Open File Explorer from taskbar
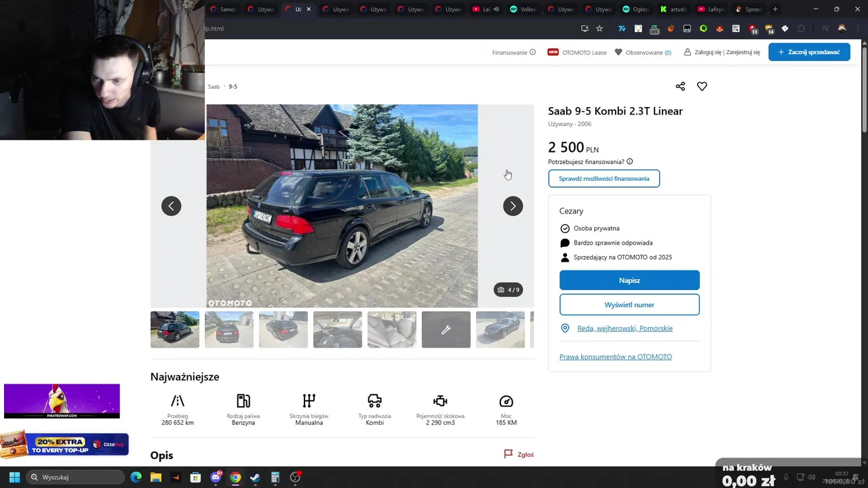Viewport: 868px width, 488px height. [155, 477]
